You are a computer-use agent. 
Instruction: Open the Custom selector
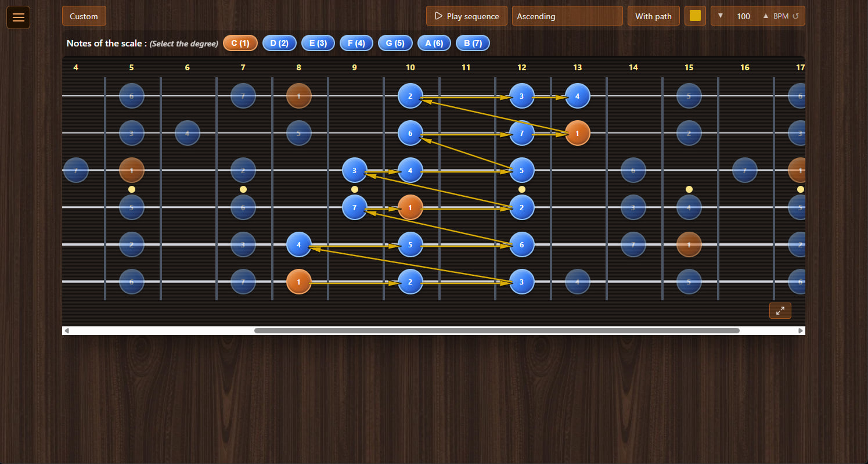point(84,16)
